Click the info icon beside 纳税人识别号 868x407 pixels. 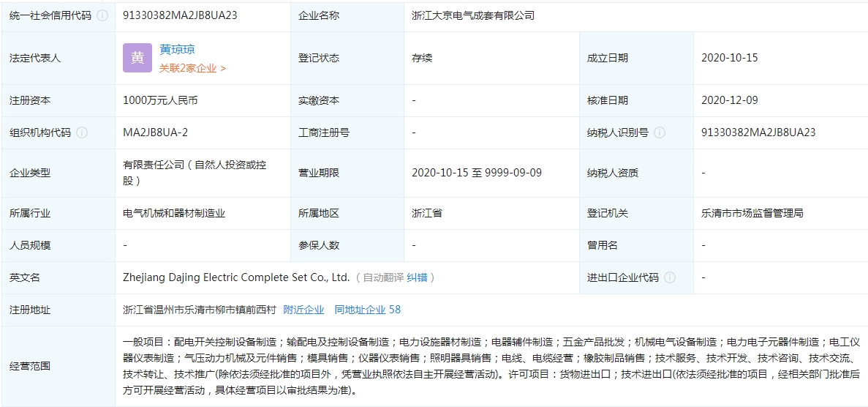tap(660, 132)
